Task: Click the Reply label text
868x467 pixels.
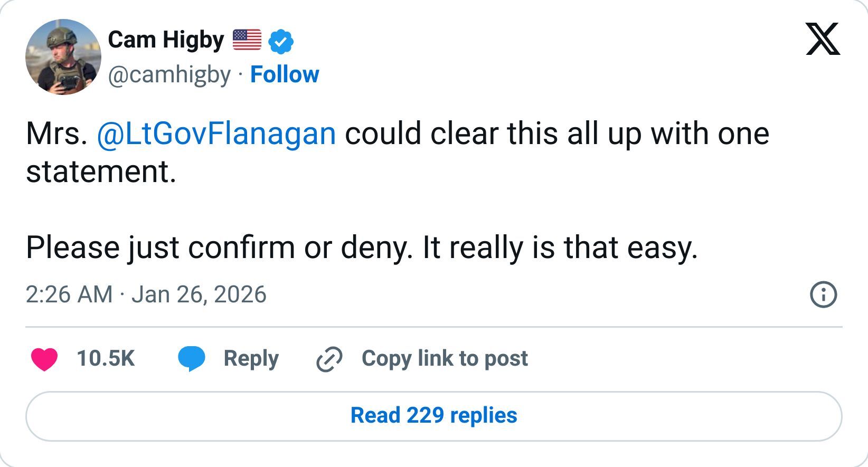Action: [251, 358]
